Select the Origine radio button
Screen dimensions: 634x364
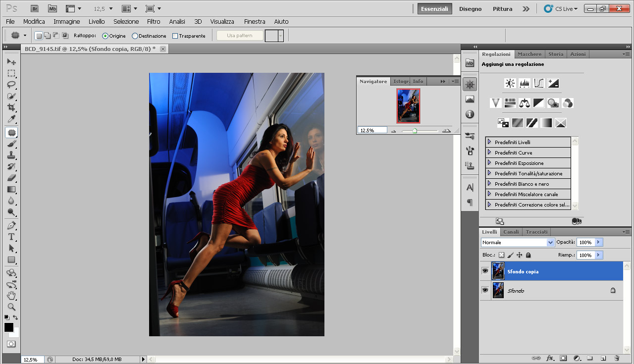coord(105,36)
